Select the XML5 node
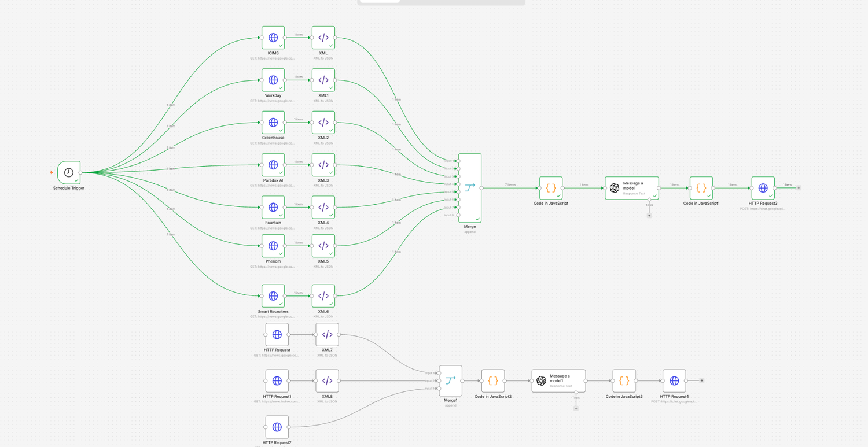The image size is (868, 447). [323, 246]
